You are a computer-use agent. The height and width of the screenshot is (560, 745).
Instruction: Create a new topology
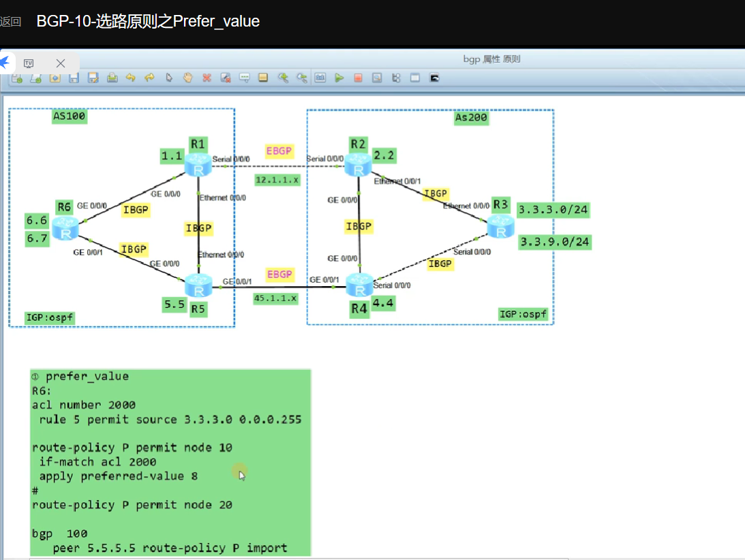coord(16,78)
